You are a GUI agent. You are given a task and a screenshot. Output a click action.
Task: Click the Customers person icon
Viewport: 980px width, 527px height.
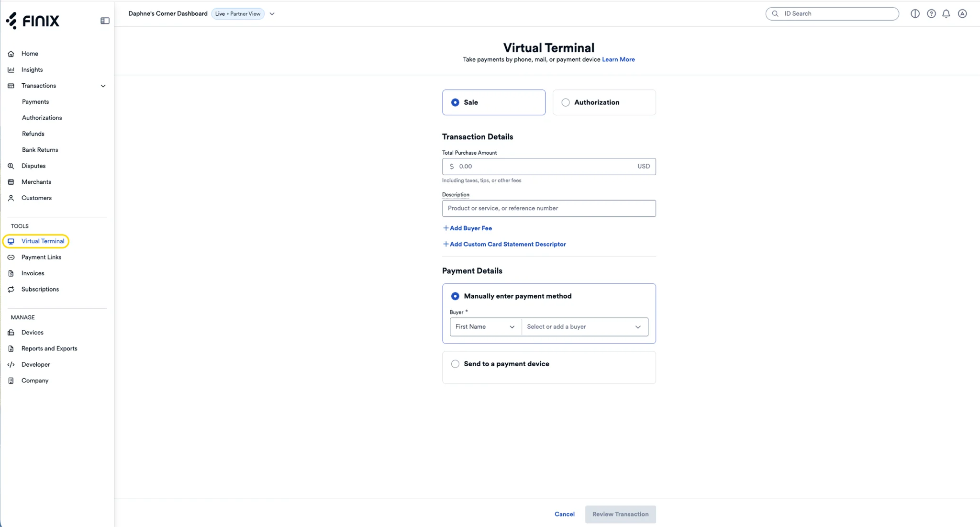tap(11, 198)
